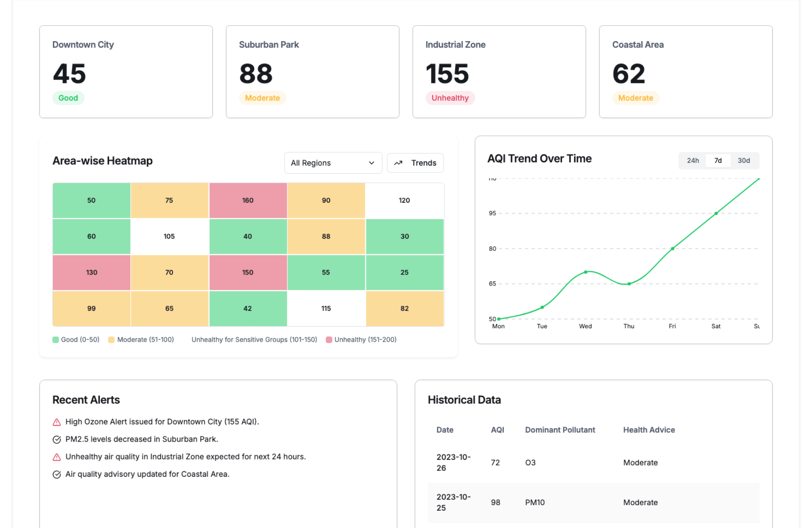812x528 pixels.
Task: Click the Dominant Pollutant column header
Action: click(560, 430)
